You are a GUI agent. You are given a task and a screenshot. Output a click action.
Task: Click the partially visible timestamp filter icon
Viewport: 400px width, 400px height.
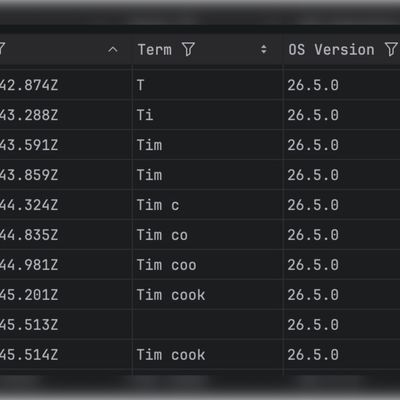tap(2, 49)
